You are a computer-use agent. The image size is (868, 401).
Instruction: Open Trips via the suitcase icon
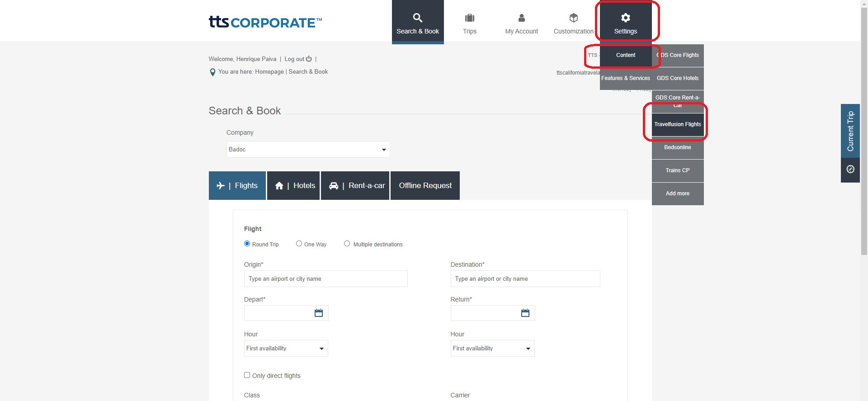click(469, 18)
